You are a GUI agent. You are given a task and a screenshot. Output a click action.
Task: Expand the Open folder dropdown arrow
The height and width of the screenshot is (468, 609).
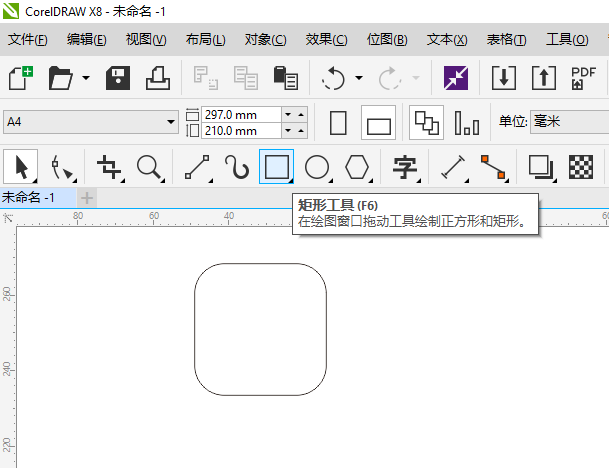click(86, 78)
